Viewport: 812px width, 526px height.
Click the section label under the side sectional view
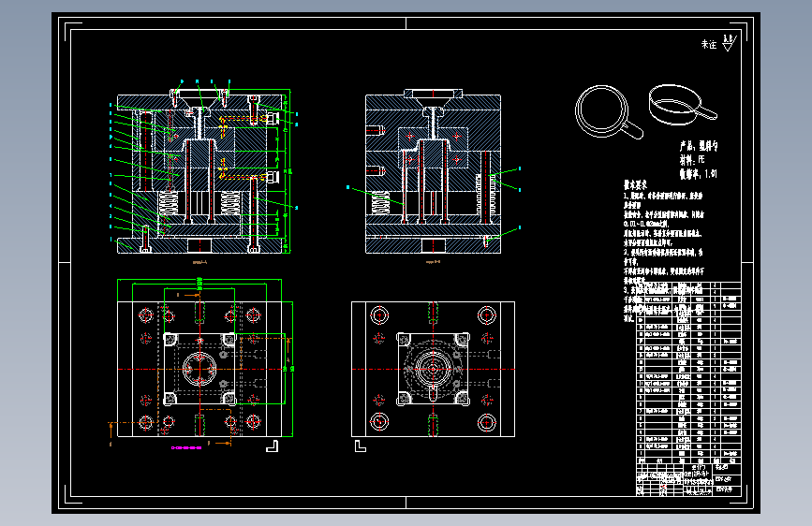433,262
